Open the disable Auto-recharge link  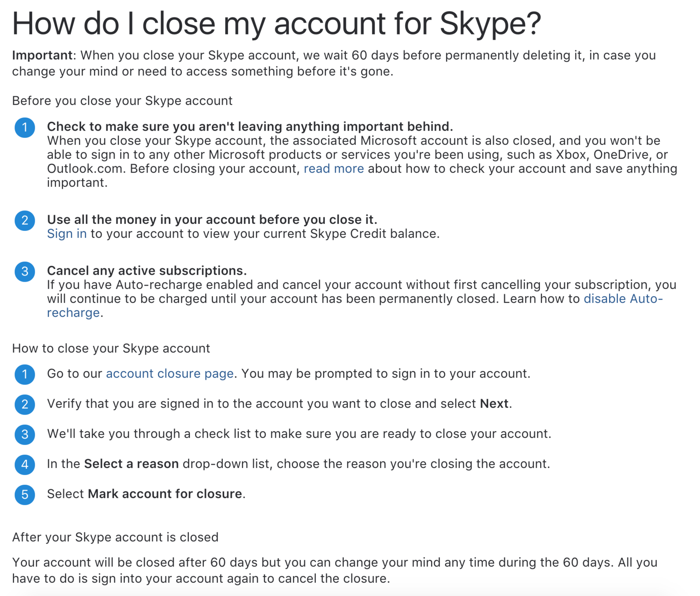[x=623, y=299]
